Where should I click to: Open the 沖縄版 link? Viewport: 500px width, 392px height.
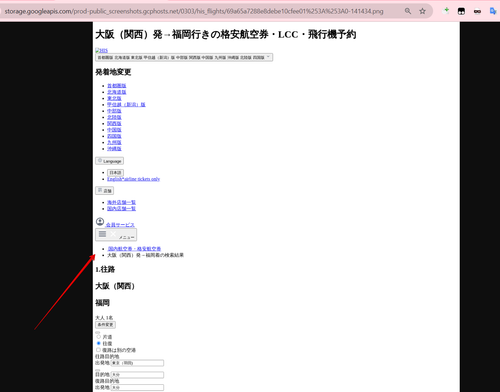[114, 149]
